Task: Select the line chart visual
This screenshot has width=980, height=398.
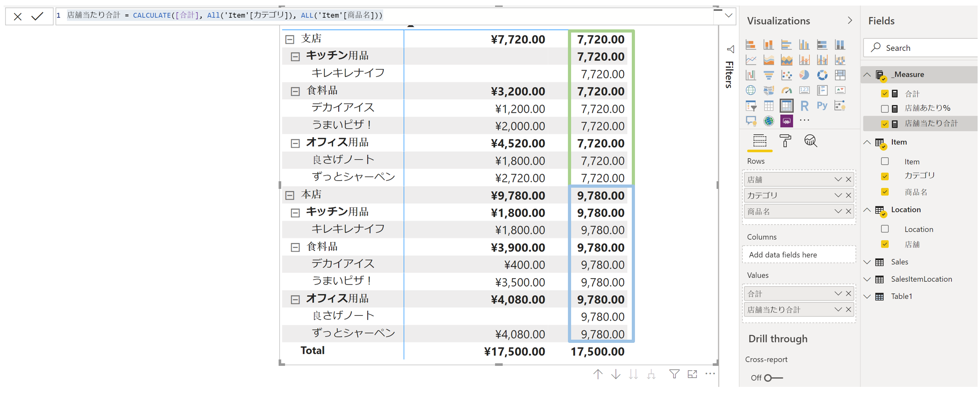Action: (x=750, y=60)
